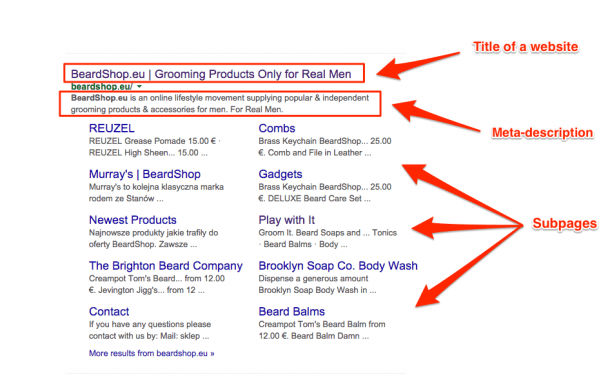Image resolution: width=610 pixels, height=391 pixels.
Task: Expand the dropdown arrow beside beardshop.eu URL
Action: click(x=139, y=86)
